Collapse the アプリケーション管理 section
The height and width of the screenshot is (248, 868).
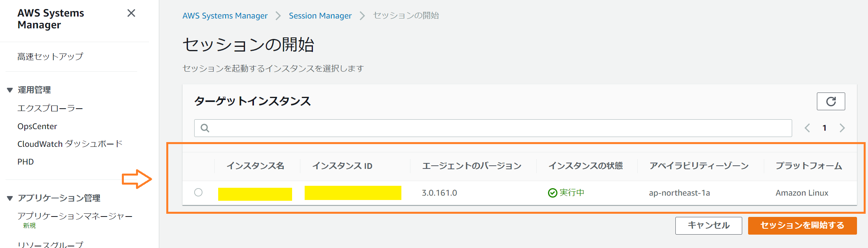(x=10, y=198)
